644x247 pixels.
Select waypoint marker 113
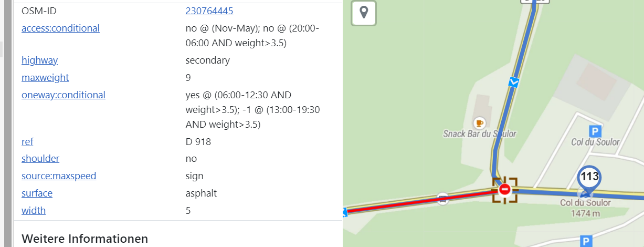click(589, 180)
